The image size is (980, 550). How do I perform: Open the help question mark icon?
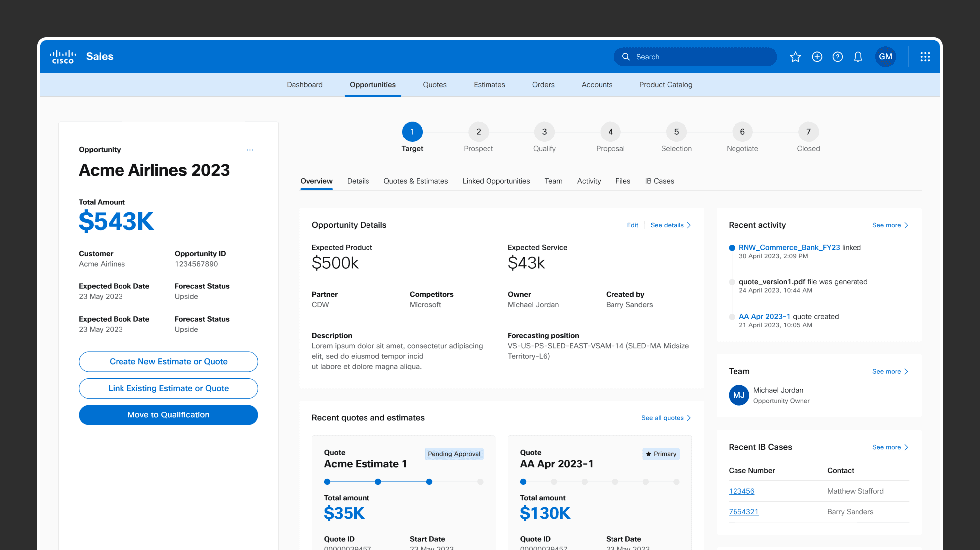click(x=838, y=57)
